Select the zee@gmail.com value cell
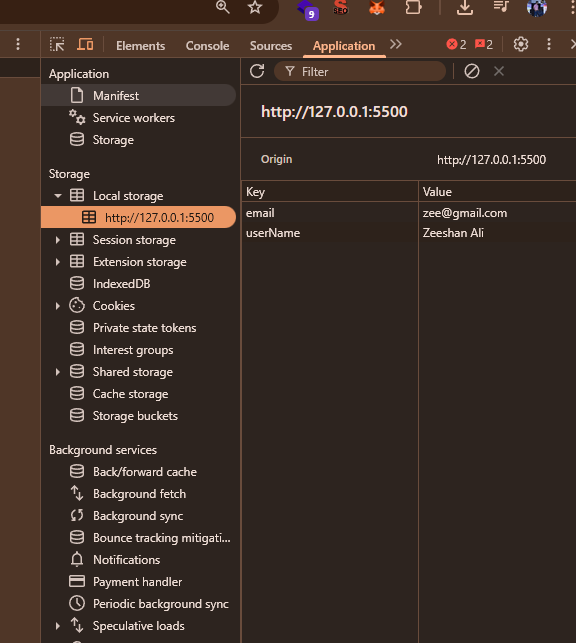The image size is (576, 643). 497,213
